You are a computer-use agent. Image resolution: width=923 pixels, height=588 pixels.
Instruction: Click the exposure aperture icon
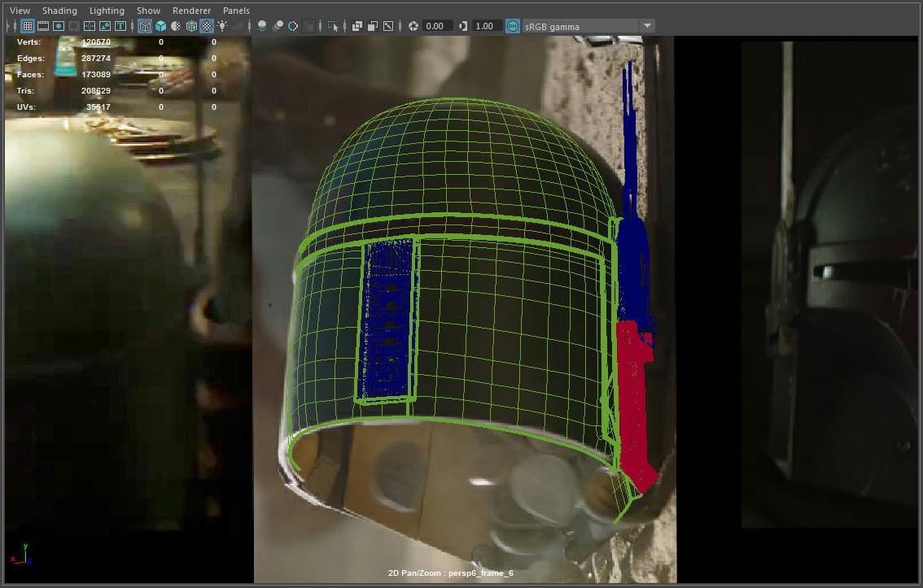(x=413, y=26)
